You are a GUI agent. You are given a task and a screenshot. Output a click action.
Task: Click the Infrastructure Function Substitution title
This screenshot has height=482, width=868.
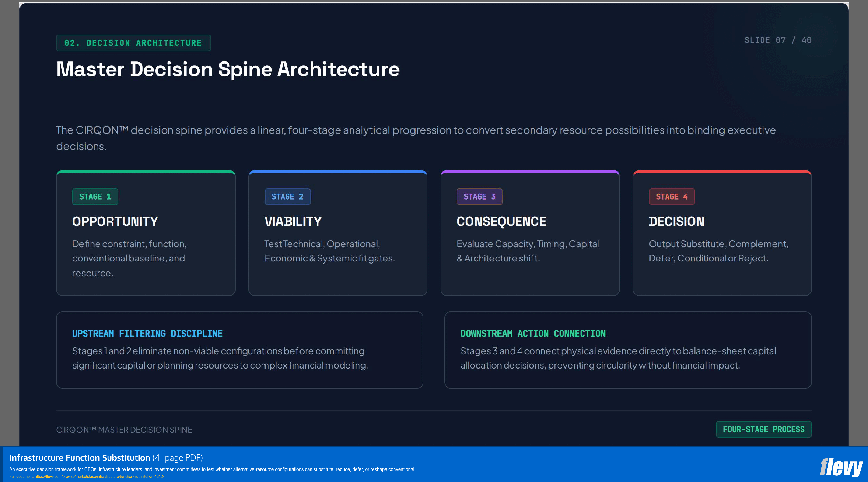pos(80,458)
